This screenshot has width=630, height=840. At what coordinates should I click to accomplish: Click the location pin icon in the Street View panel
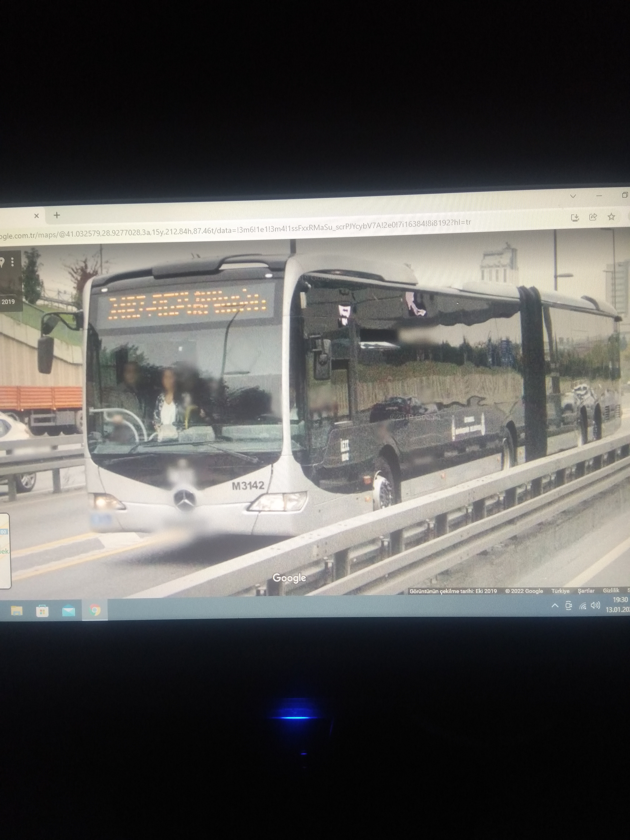[2, 262]
